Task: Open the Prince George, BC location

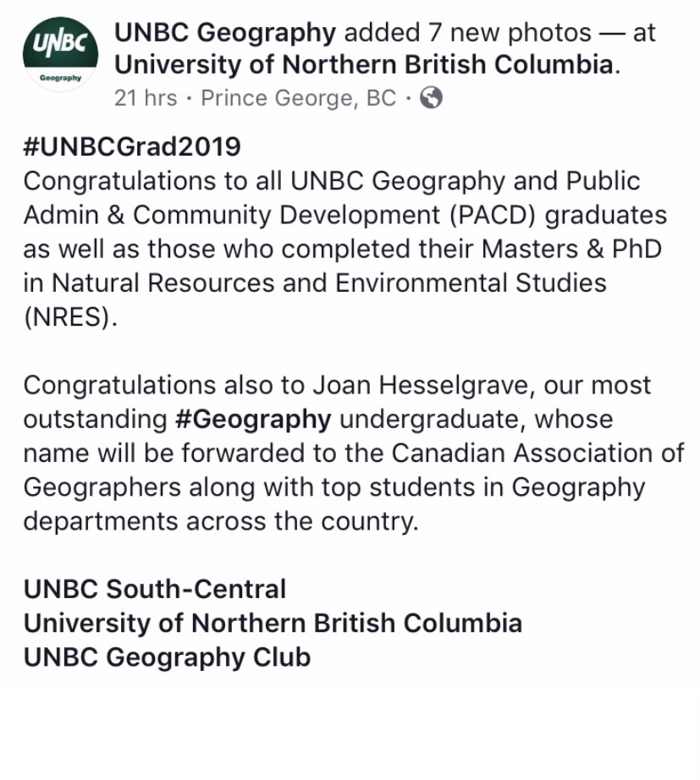Action: [x=298, y=98]
